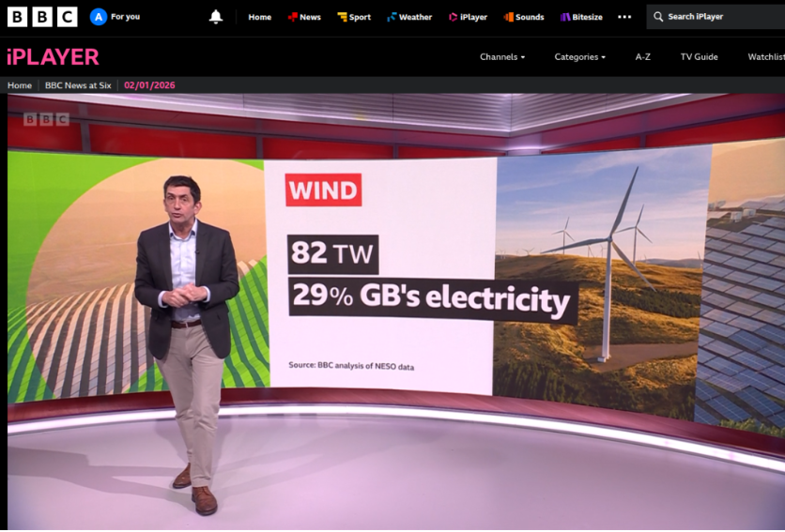Go to Home in top bar
This screenshot has height=532, width=785.
(259, 17)
